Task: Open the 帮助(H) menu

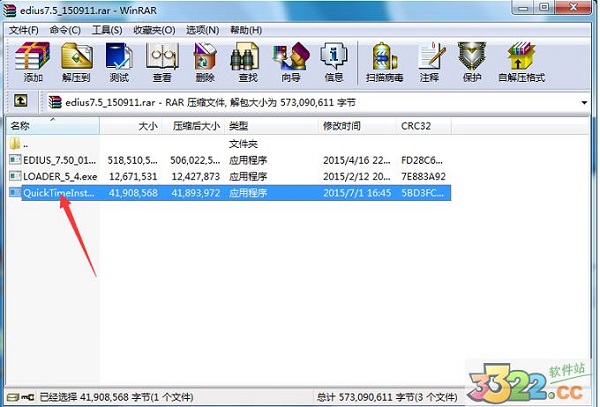Action: [246, 30]
